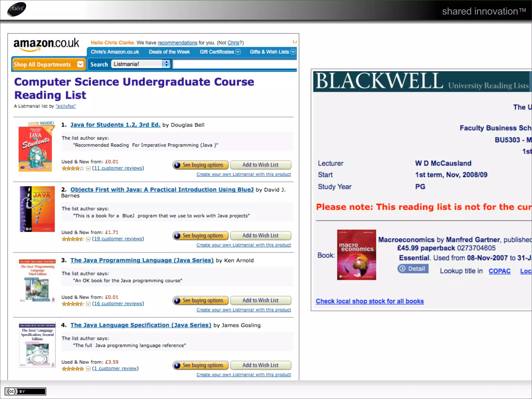This screenshot has width=532, height=399.
Task: Expand rating dropdown beside 16 customer reviews
Action: tap(88, 304)
